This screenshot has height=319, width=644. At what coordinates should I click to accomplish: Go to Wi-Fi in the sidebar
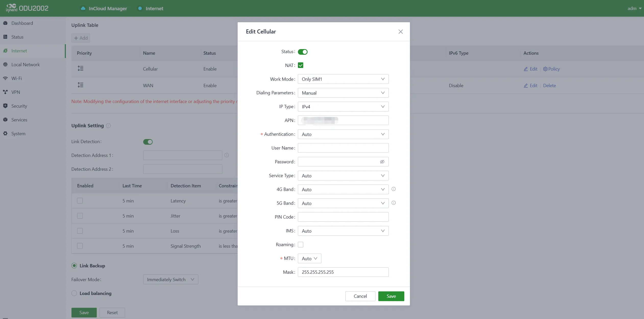(x=16, y=78)
